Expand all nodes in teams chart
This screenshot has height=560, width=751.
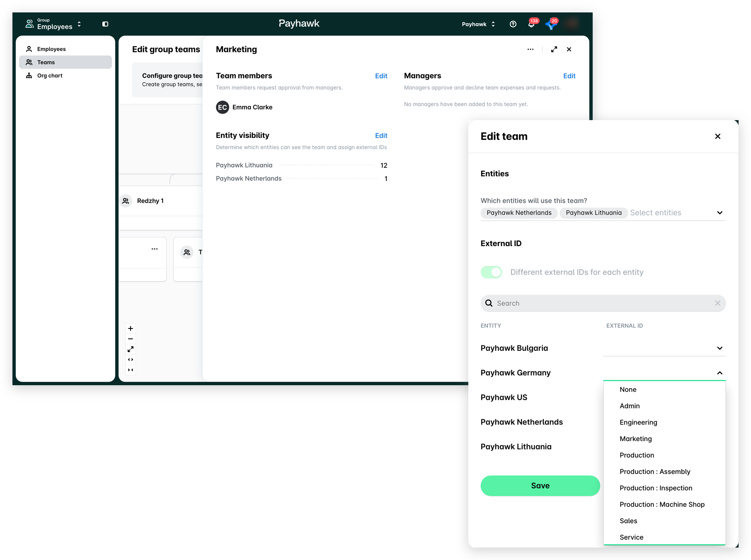coord(131,360)
